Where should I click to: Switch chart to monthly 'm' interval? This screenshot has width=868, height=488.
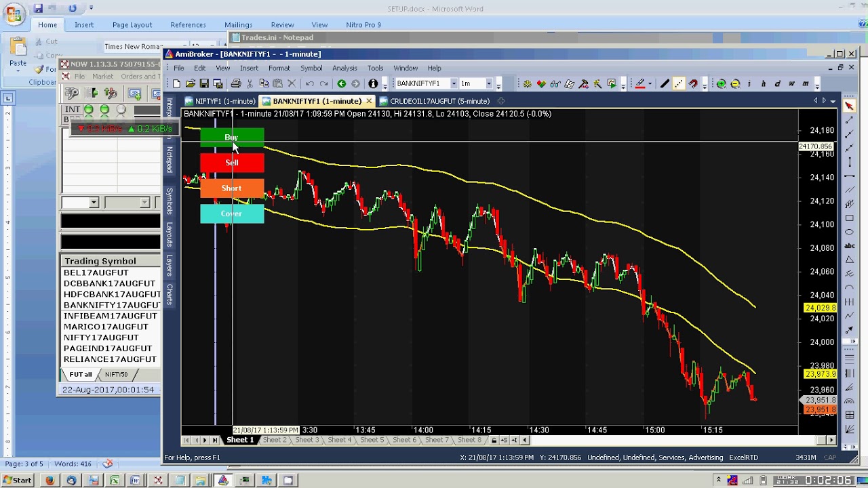[x=806, y=83]
